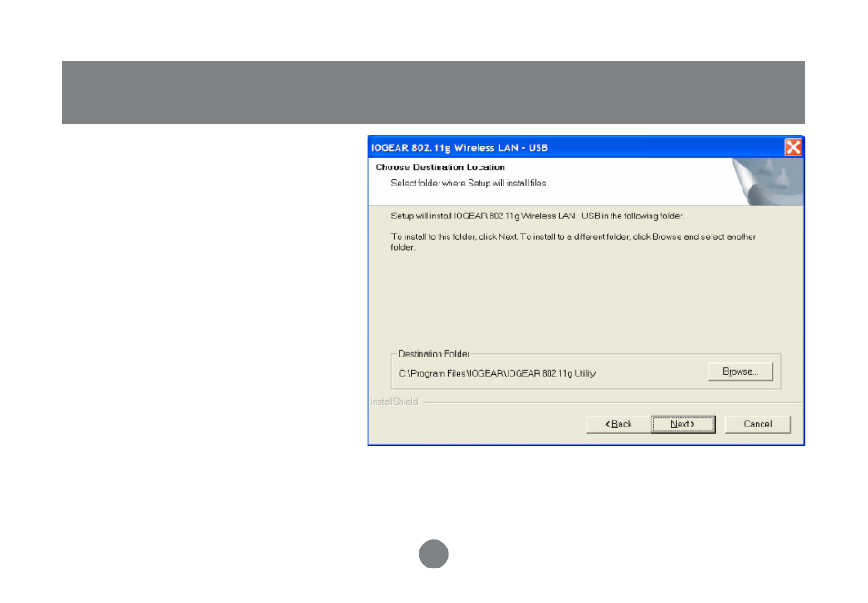Click the 'Destination Folder' group label

pos(434,354)
